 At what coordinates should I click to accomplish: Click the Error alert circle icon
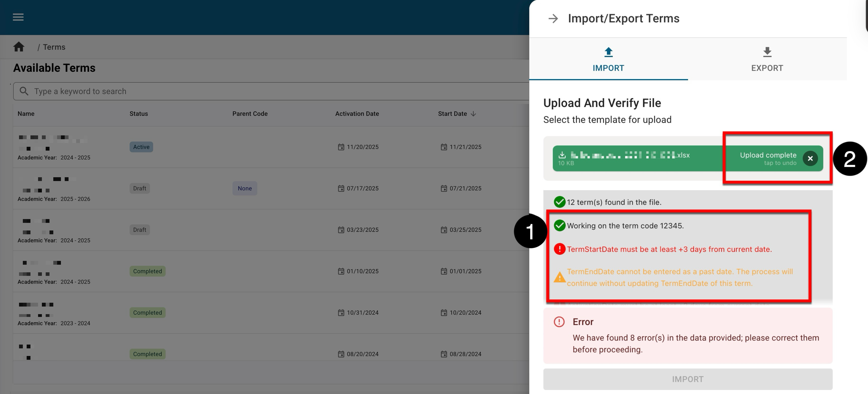click(x=559, y=322)
